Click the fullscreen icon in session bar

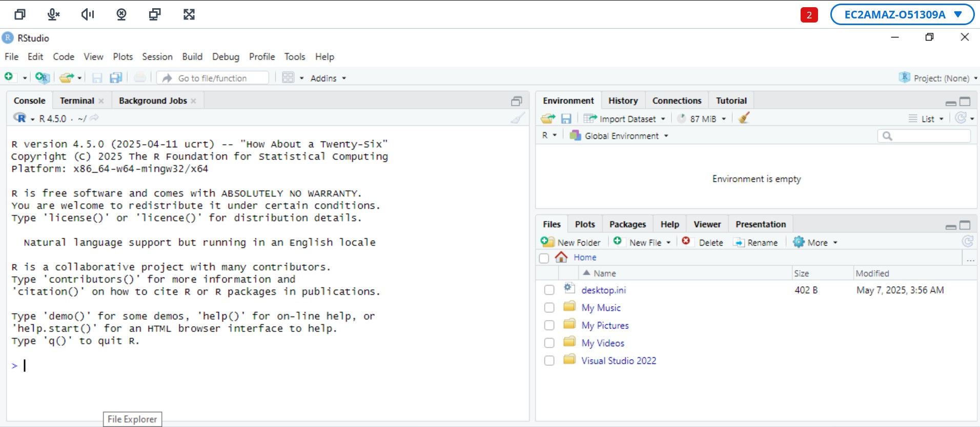pos(189,14)
